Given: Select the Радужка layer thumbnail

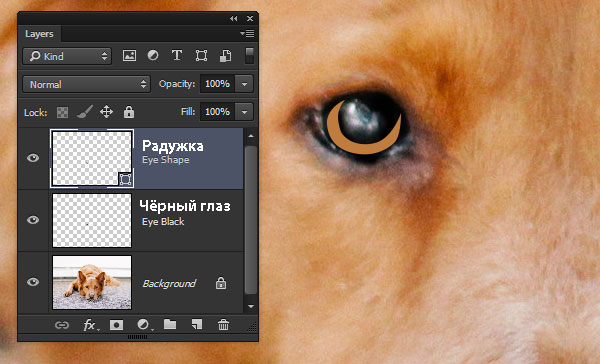Looking at the screenshot, I should coord(92,158).
